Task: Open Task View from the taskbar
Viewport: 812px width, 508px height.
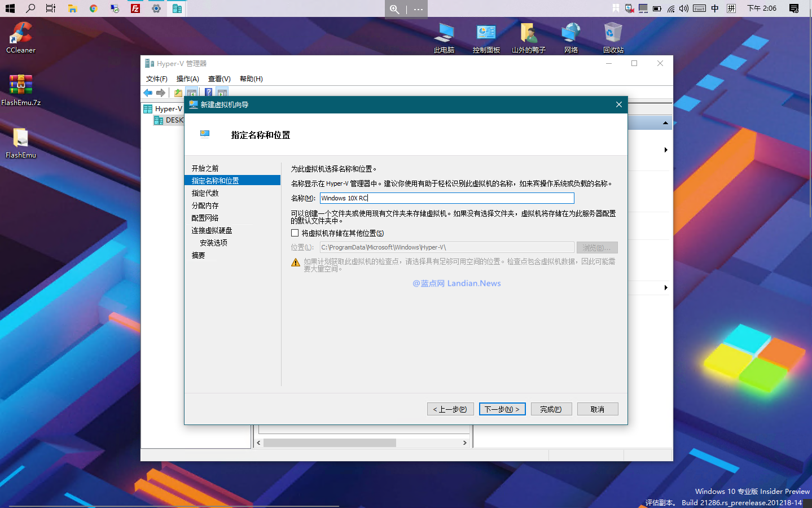Action: 51,8
